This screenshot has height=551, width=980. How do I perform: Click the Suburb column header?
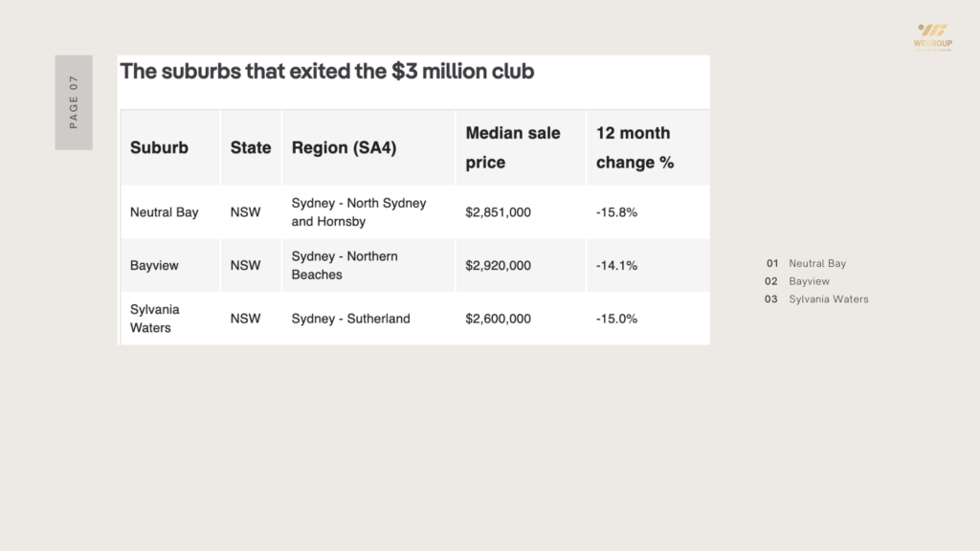(159, 148)
